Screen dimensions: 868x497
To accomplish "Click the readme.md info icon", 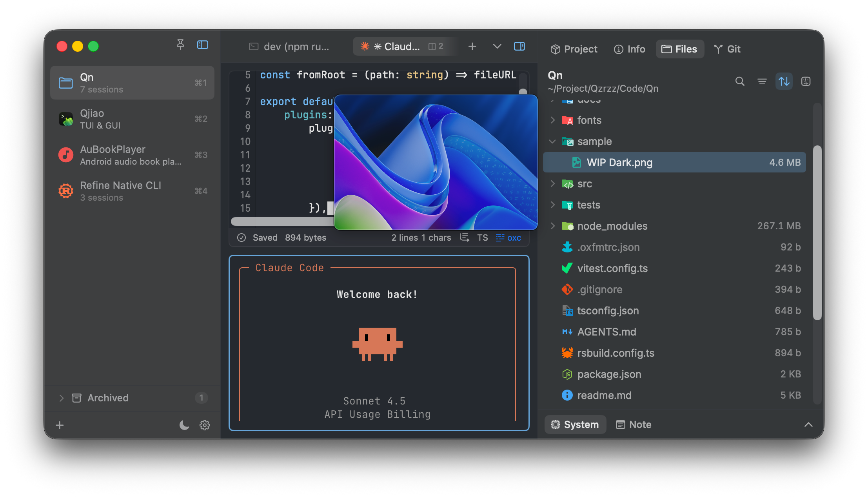I will (x=567, y=395).
